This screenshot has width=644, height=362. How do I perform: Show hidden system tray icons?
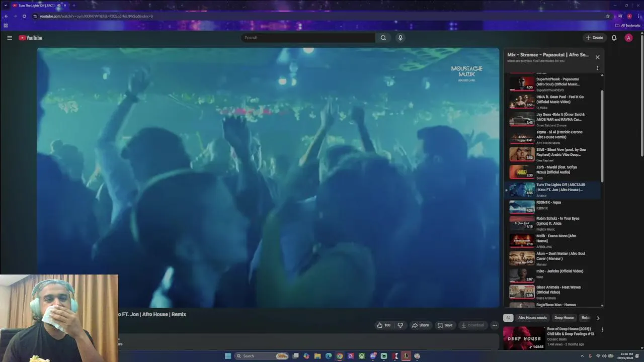click(582, 356)
